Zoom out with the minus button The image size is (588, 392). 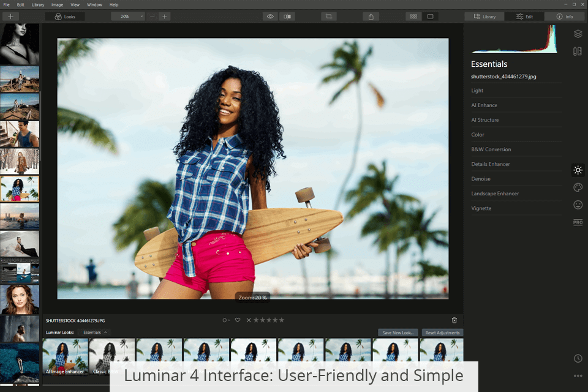point(153,17)
